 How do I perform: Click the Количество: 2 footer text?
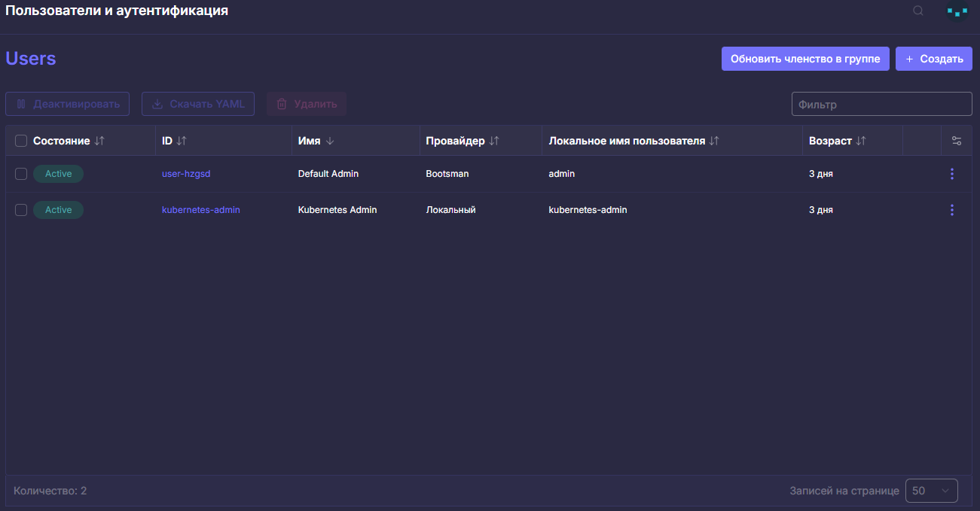(50, 491)
